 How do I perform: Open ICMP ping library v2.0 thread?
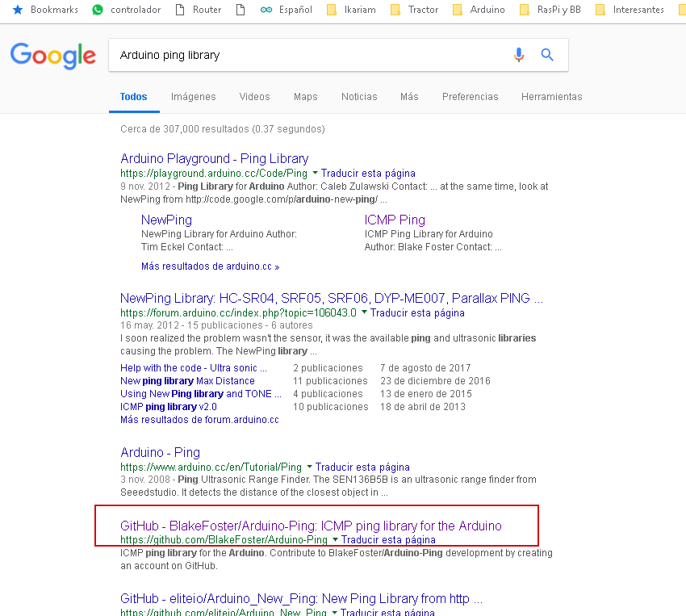(x=169, y=406)
